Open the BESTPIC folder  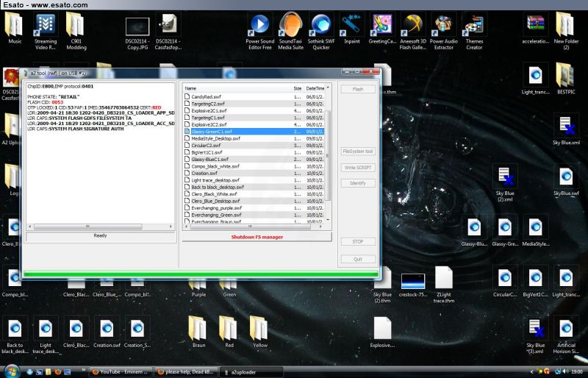click(566, 79)
